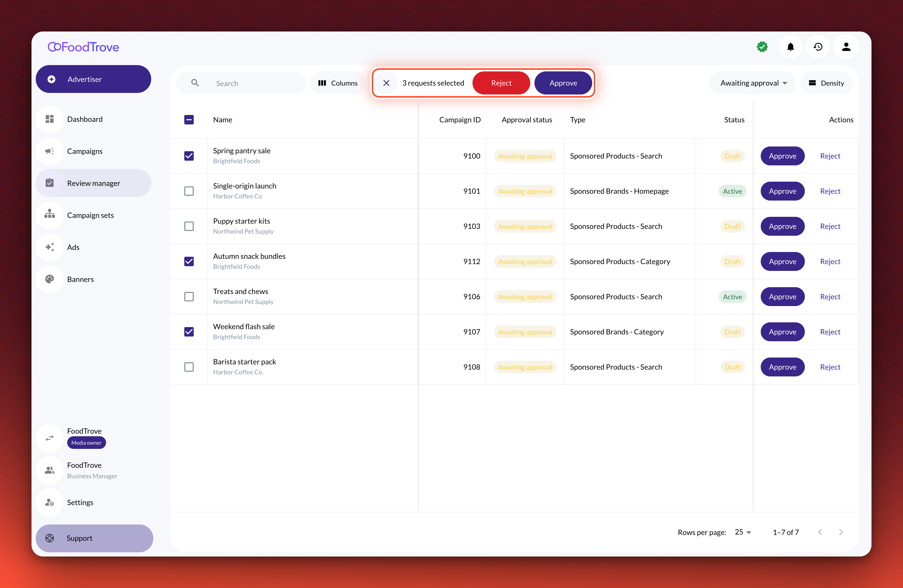
Task: Check the Treats and chews row
Action: tap(189, 296)
